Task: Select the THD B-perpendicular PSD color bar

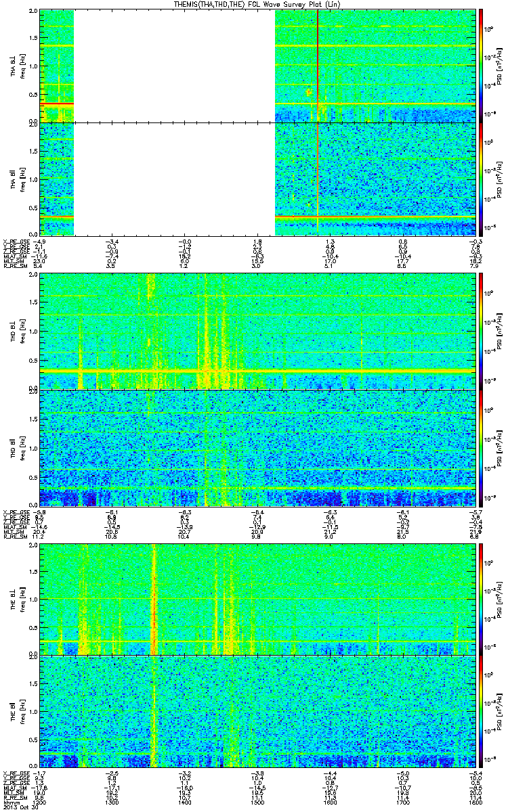Action: (482, 331)
